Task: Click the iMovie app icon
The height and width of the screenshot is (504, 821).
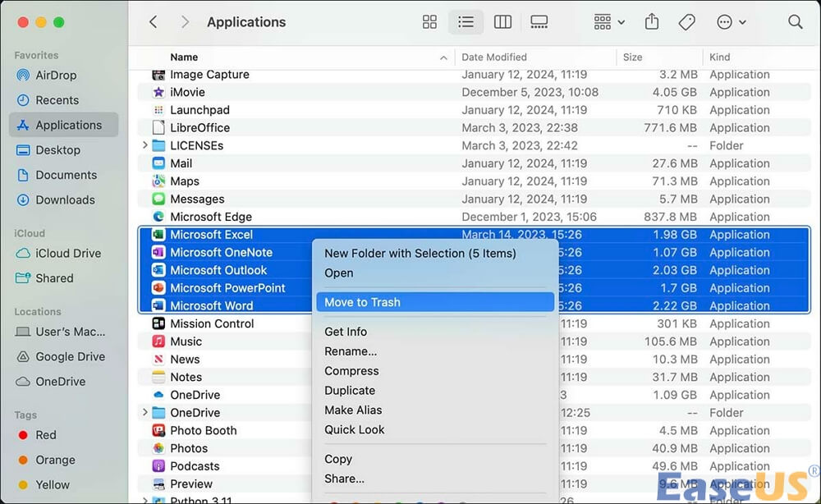Action: coord(158,93)
